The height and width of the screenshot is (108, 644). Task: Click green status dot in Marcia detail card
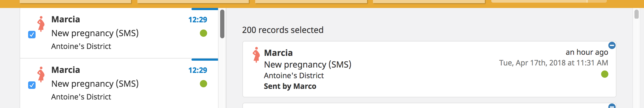click(604, 74)
